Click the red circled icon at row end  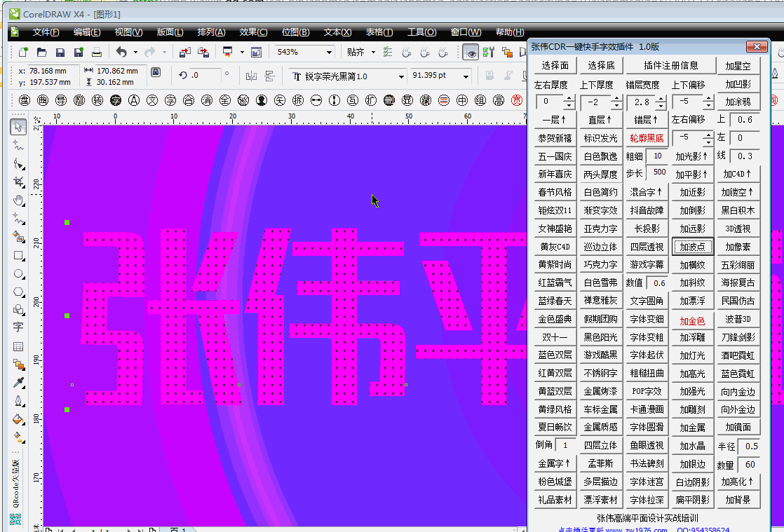coord(517,100)
